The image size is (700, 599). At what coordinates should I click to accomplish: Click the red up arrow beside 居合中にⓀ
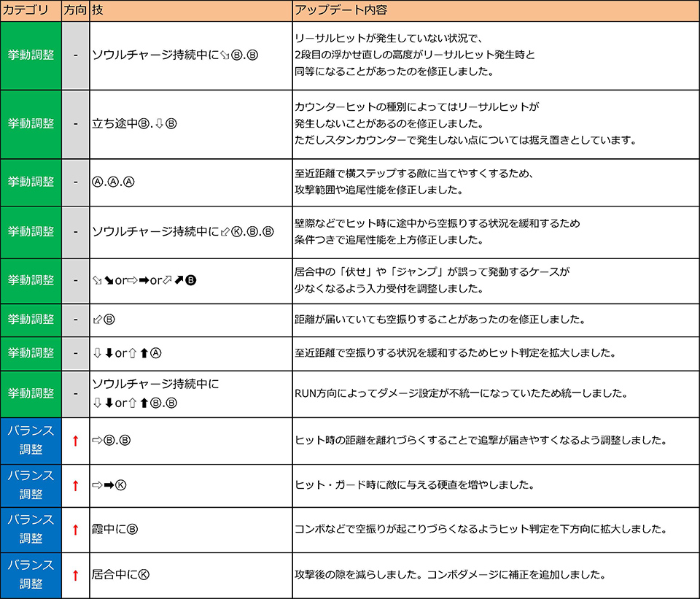coord(75,574)
